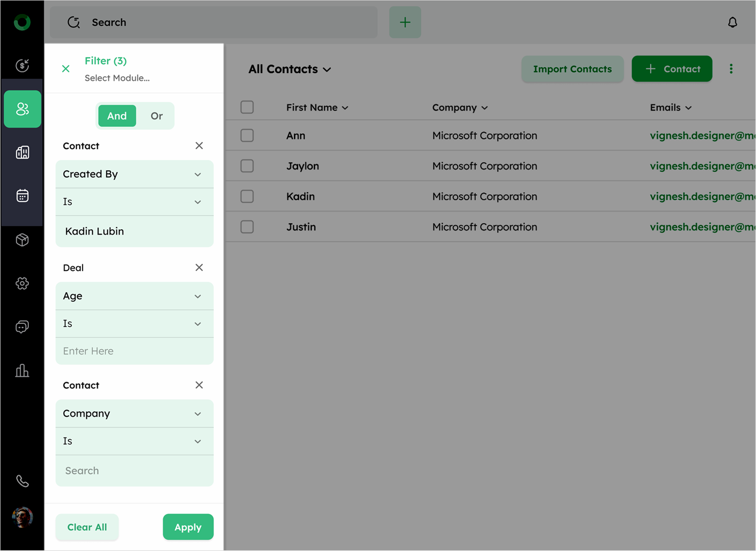
Task: Open the Deals icon in sidebar
Action: point(22,65)
